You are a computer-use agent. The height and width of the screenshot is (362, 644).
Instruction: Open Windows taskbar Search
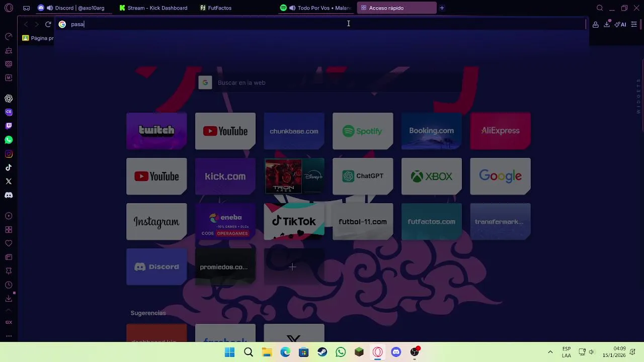(249, 352)
